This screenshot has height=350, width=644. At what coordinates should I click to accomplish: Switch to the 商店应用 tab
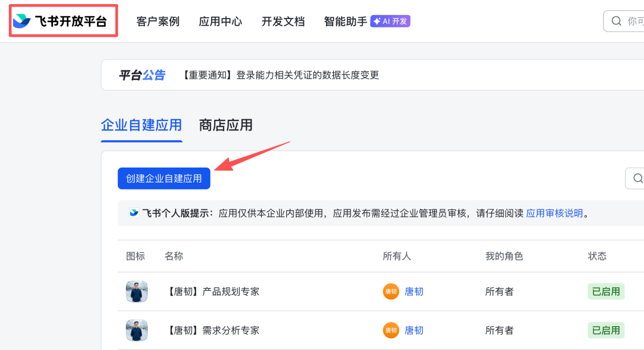[x=225, y=126]
